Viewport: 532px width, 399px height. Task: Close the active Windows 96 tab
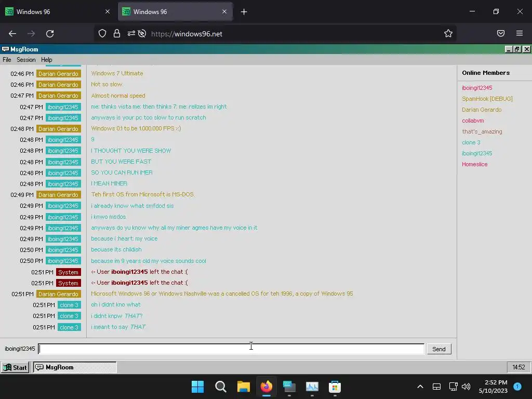[224, 11]
